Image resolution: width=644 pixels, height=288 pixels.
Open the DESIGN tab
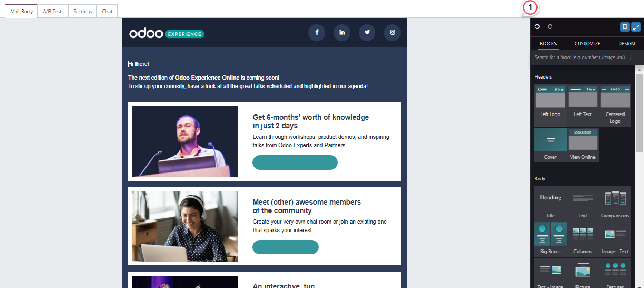(x=627, y=44)
